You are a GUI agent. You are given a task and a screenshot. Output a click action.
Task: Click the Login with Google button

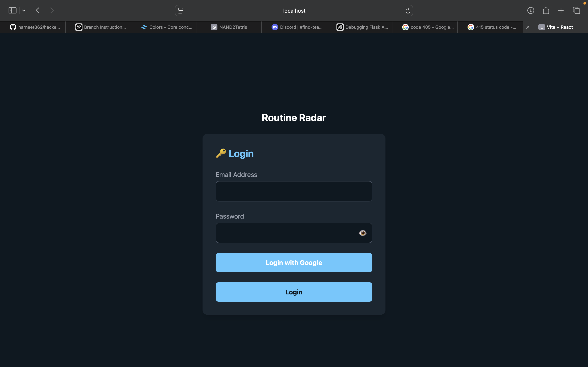click(294, 263)
